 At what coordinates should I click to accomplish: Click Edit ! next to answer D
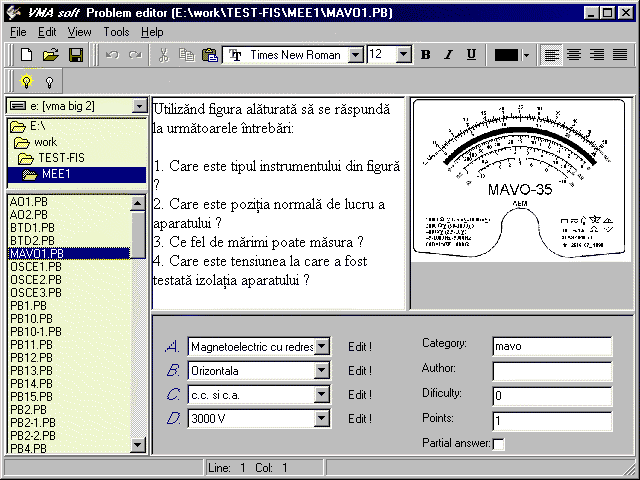(359, 419)
